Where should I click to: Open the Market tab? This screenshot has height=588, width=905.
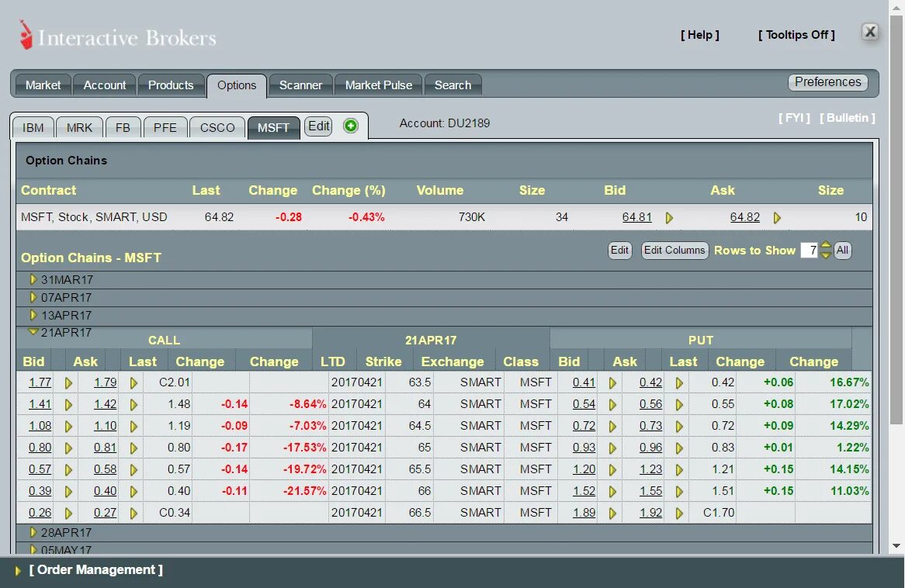point(43,85)
